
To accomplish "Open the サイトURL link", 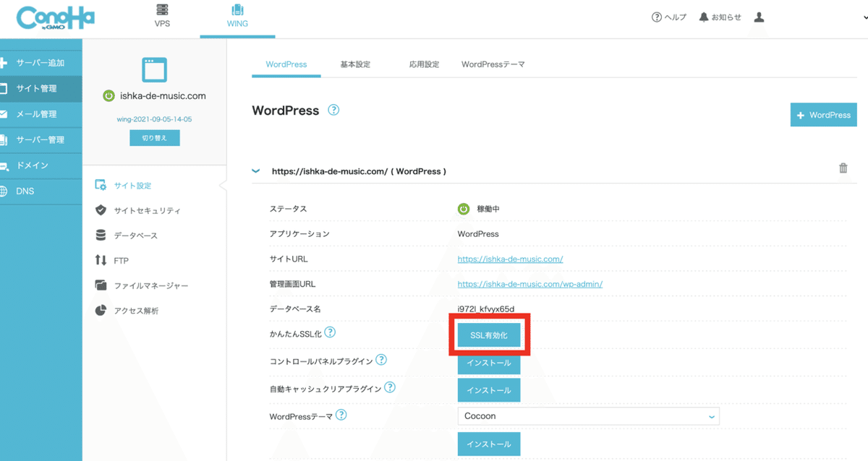I will 511,259.
